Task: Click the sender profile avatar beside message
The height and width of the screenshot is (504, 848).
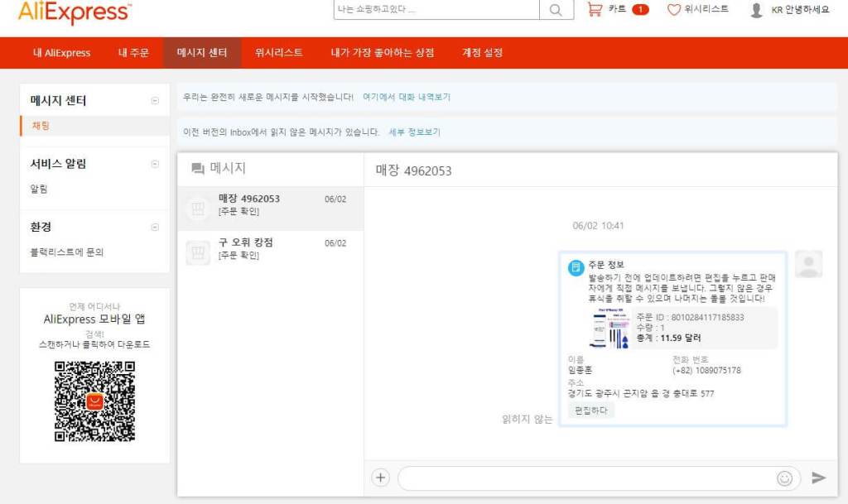Action: [x=808, y=264]
